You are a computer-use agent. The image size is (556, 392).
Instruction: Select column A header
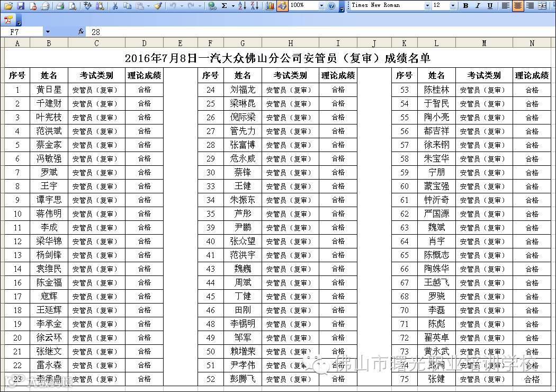pos(17,43)
